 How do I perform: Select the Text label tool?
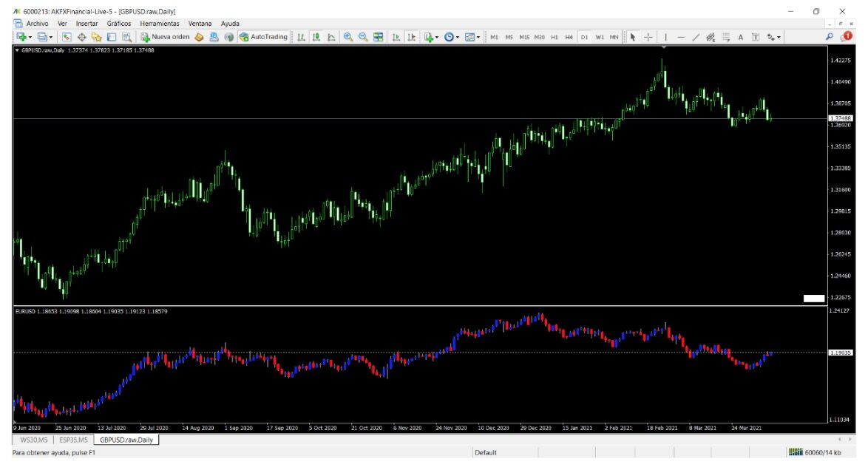point(741,37)
